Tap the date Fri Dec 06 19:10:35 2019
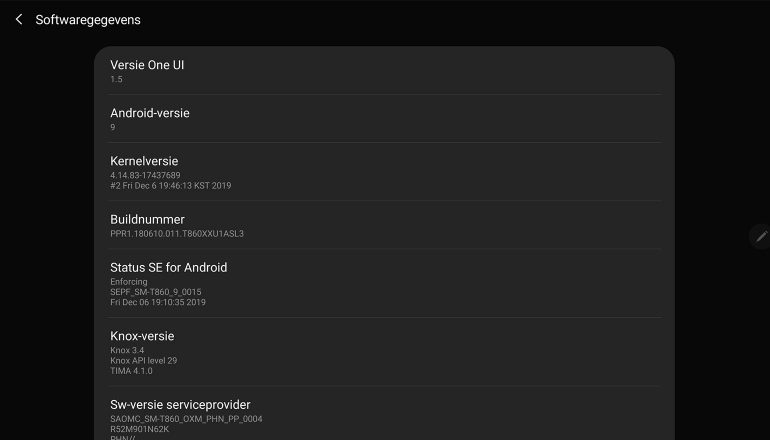The image size is (770, 440). tap(158, 302)
